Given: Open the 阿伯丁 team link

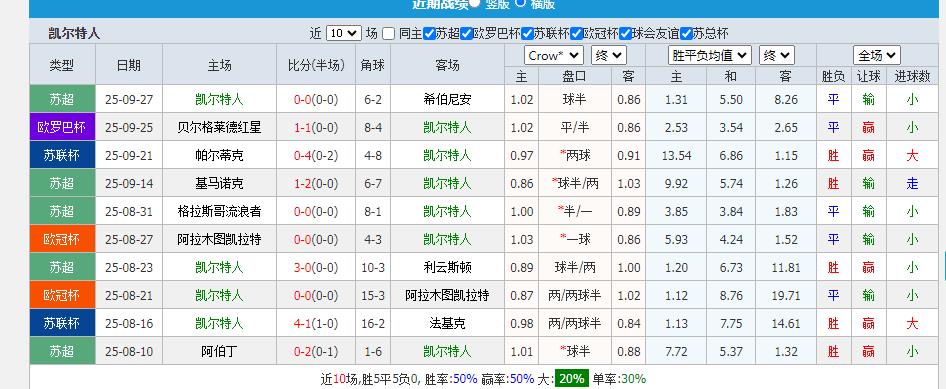Looking at the screenshot, I should 219,352.
